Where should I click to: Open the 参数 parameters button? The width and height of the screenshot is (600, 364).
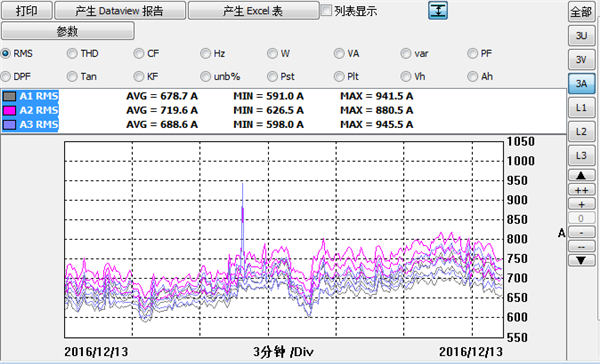click(68, 31)
